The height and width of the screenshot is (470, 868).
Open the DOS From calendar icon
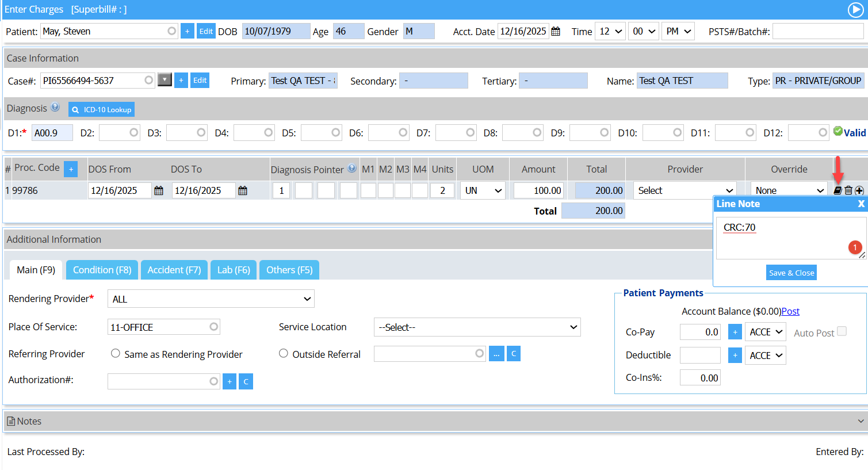[159, 190]
